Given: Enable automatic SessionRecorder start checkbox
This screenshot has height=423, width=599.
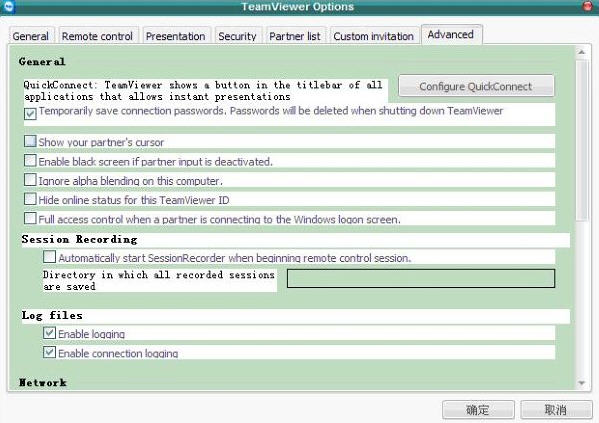Looking at the screenshot, I should (49, 257).
